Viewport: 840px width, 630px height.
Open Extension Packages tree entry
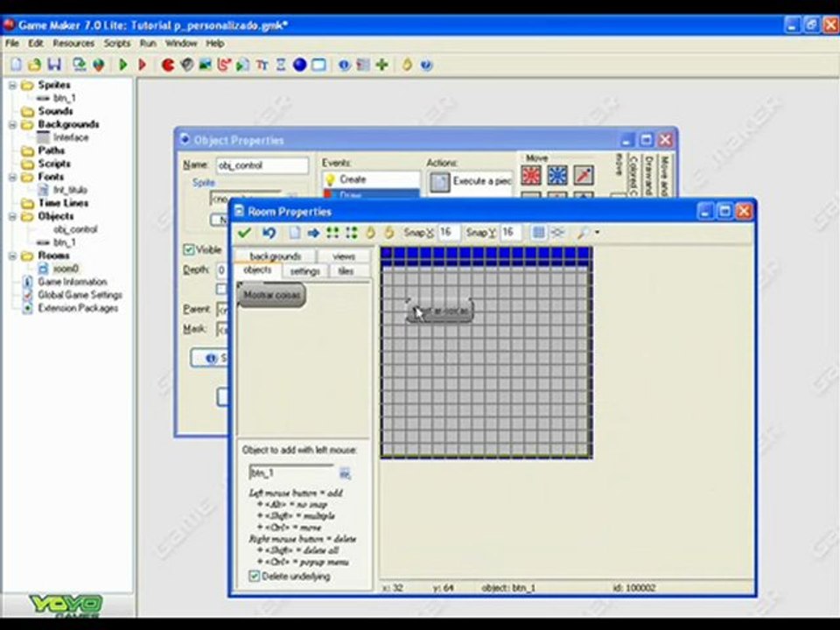click(78, 309)
